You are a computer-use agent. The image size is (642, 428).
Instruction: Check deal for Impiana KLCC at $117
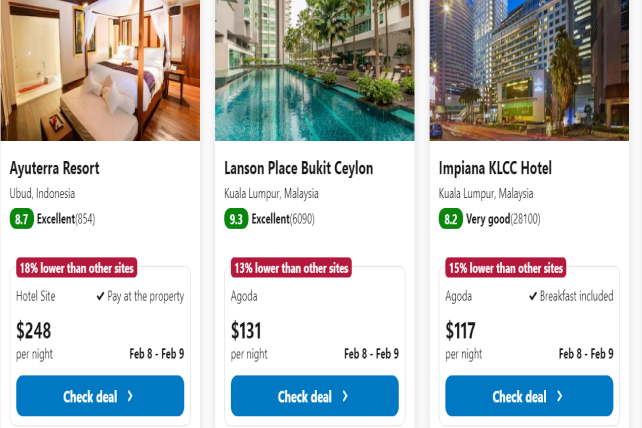(529, 396)
